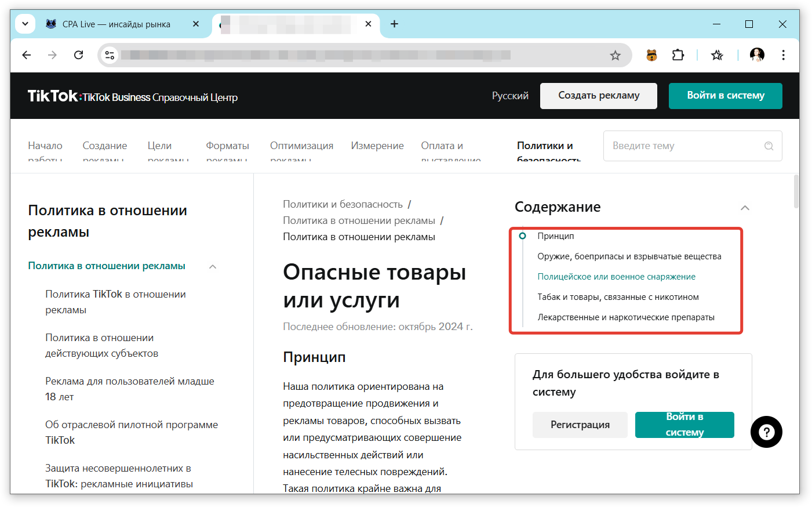Jump to Табак и товары, связанные с никотином
Viewport: 812px width, 507px height.
click(618, 296)
